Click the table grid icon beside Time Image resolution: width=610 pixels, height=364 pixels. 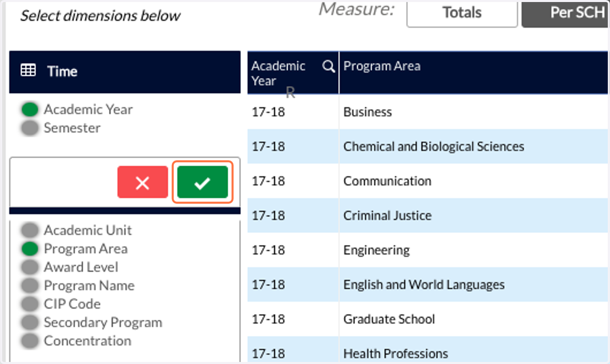pyautogui.click(x=28, y=71)
